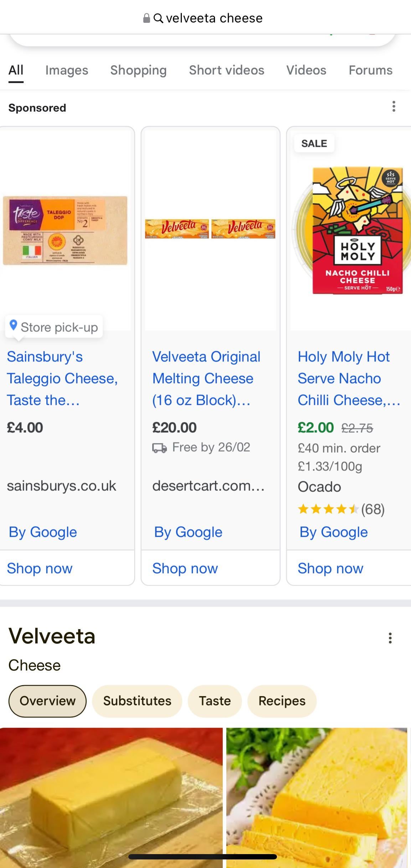Click Shop now for Velveeta Original

[x=185, y=568]
